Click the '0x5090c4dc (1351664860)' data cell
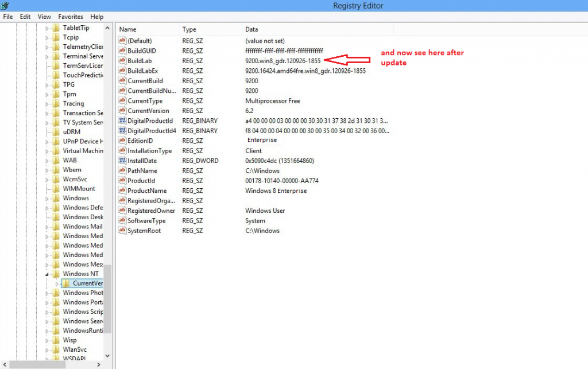The image size is (588, 369). [x=280, y=161]
